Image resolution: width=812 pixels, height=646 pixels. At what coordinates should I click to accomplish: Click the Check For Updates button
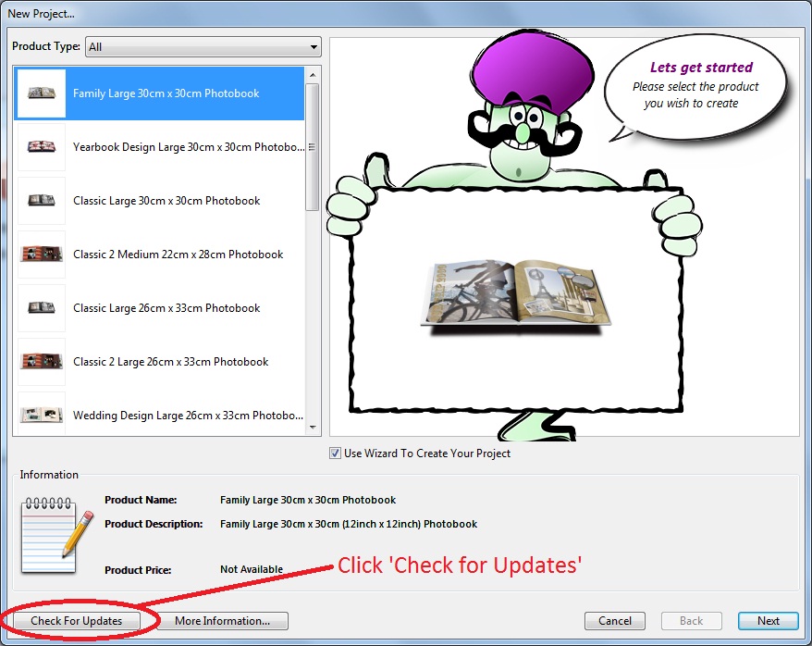click(x=77, y=621)
